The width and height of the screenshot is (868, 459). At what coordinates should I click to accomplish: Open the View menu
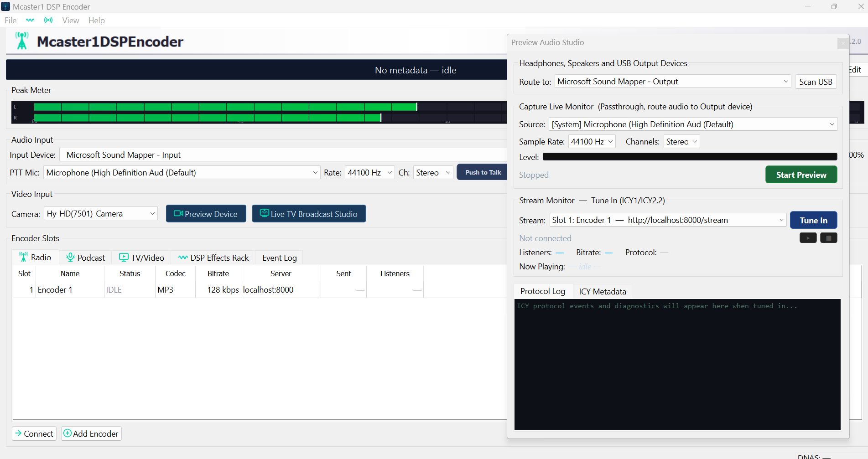(70, 20)
